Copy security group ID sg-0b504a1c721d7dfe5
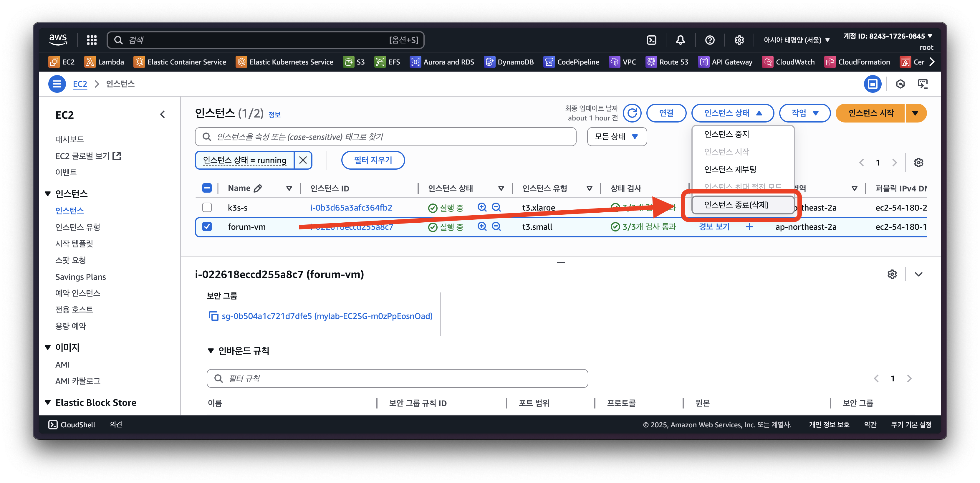The image size is (980, 483). pyautogui.click(x=213, y=316)
